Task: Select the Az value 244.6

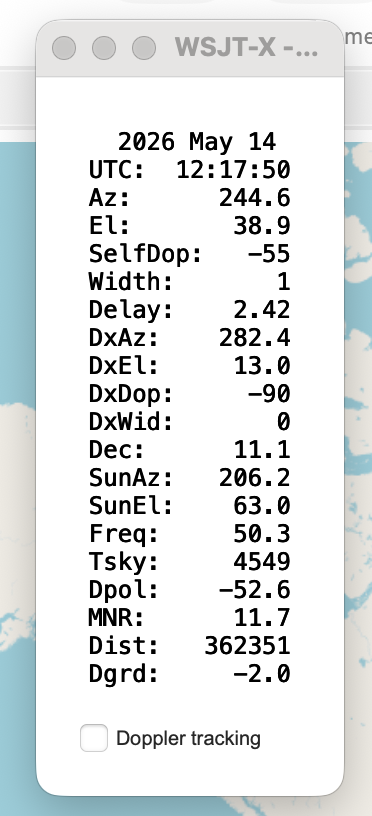Action: (254, 198)
